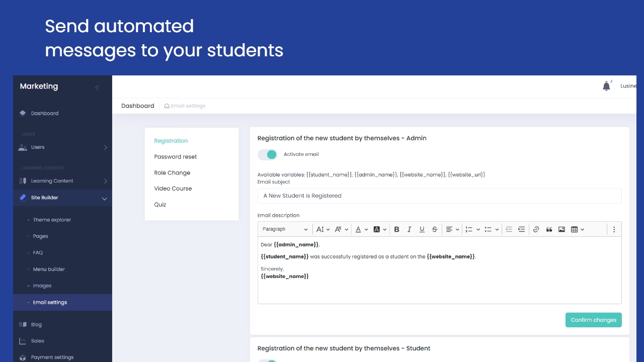Apply italic formatting in the editor toolbar
This screenshot has height=362, width=644.
click(409, 229)
